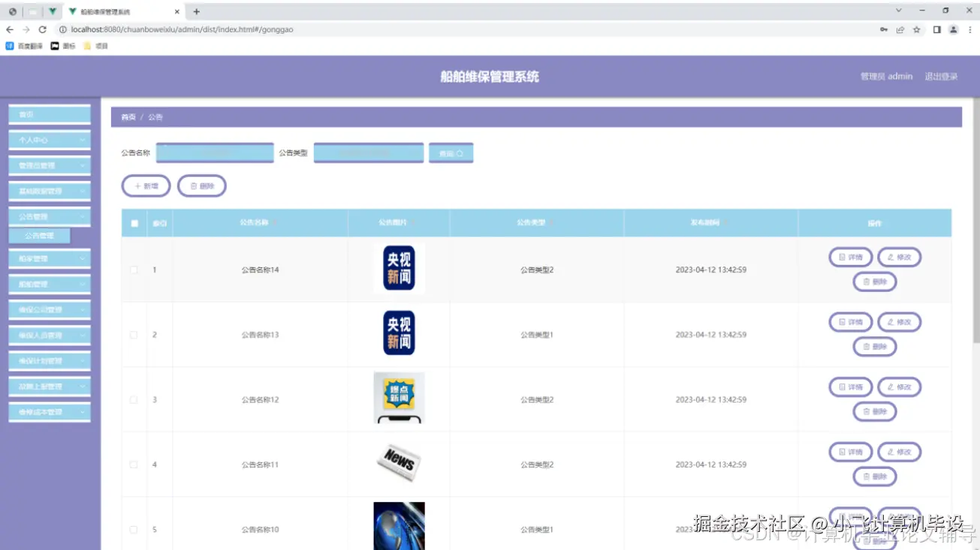Click 详情 for 公告名称12
Viewport: 980px width, 550px height.
tap(850, 387)
